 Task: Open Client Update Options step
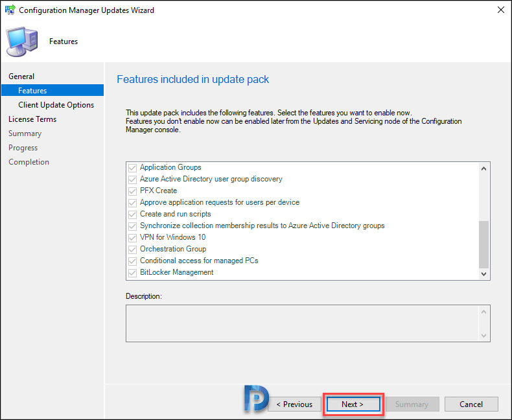[56, 105]
